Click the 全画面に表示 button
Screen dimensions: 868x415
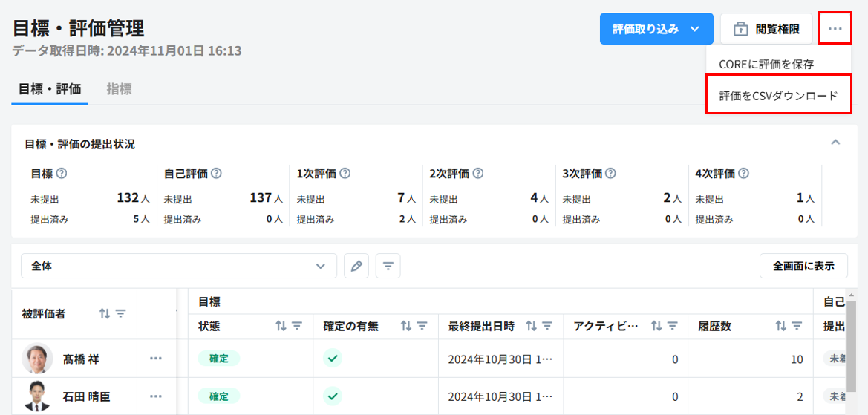(x=803, y=266)
